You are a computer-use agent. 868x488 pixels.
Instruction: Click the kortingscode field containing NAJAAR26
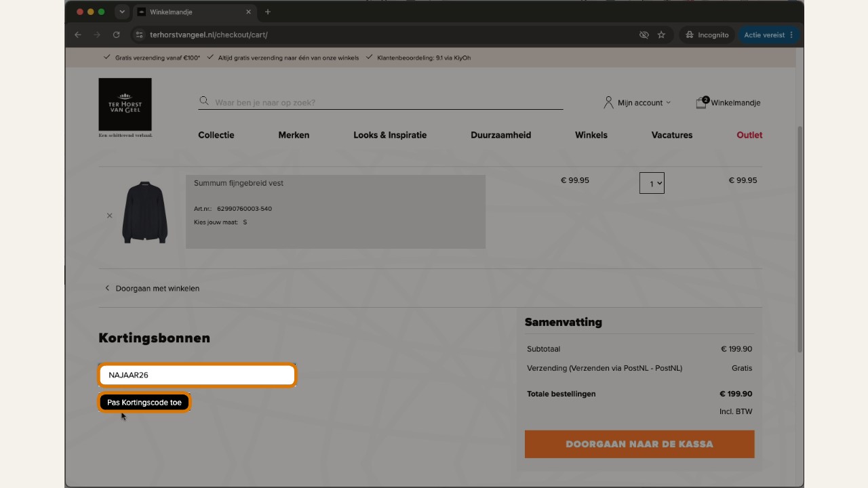pos(197,375)
